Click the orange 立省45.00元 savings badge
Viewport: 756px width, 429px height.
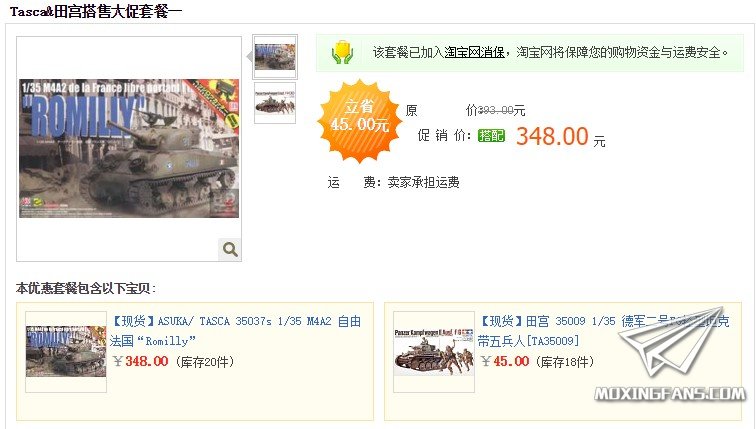[x=359, y=121]
